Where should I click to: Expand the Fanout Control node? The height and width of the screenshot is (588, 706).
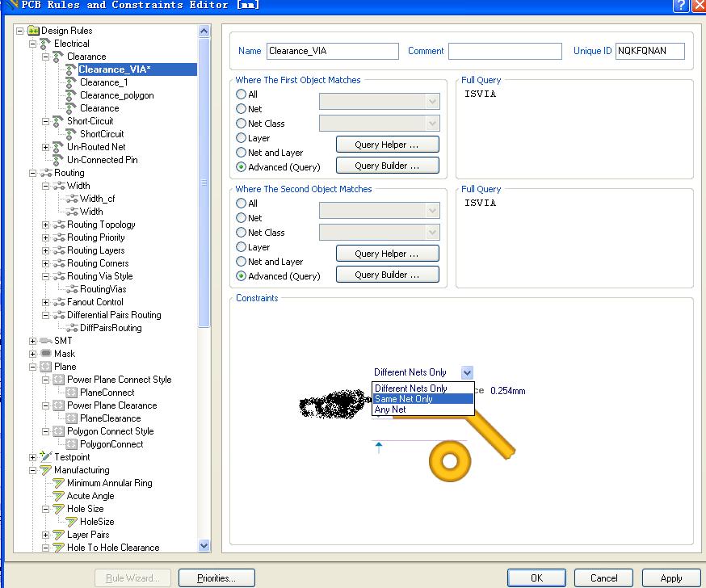pyautogui.click(x=45, y=302)
